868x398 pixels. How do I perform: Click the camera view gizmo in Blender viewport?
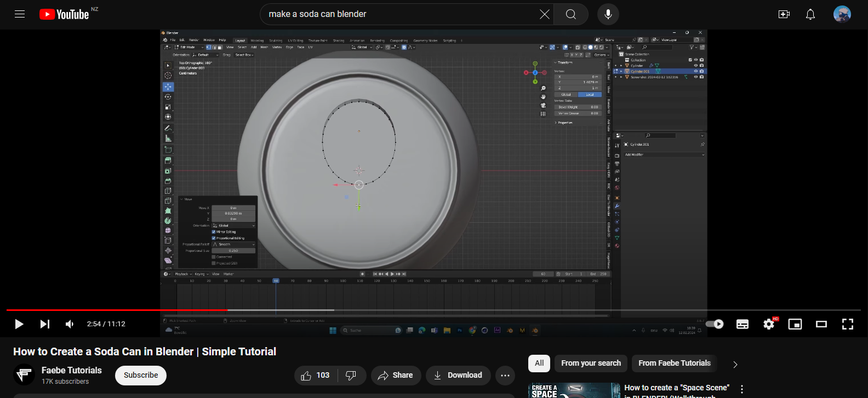click(543, 105)
